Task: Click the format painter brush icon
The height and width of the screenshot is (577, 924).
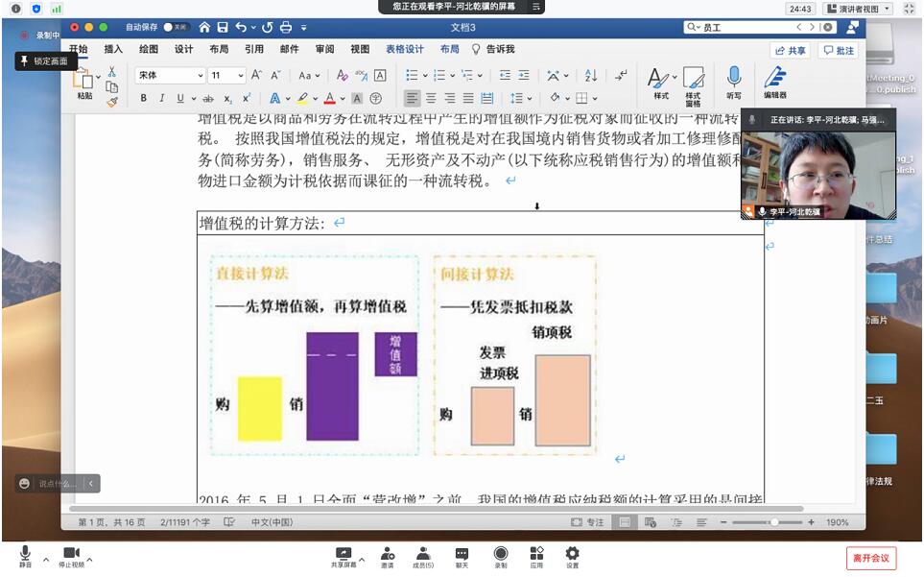Action: click(112, 102)
